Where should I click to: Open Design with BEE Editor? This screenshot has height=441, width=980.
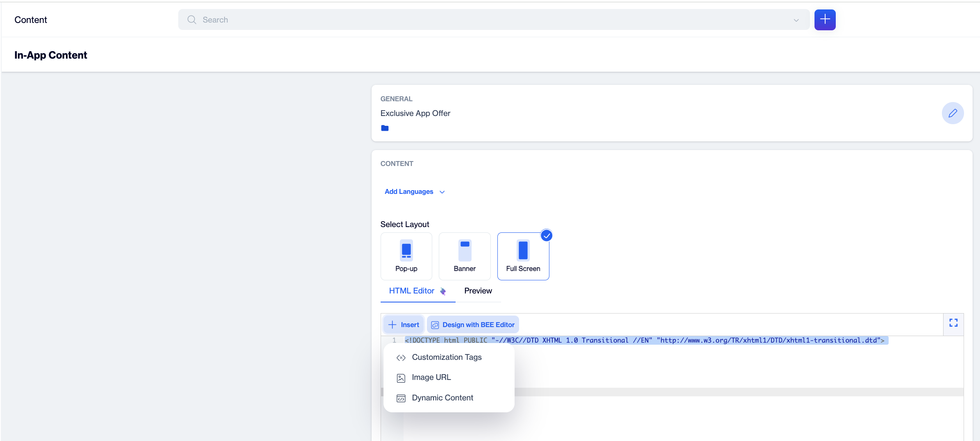pos(473,325)
